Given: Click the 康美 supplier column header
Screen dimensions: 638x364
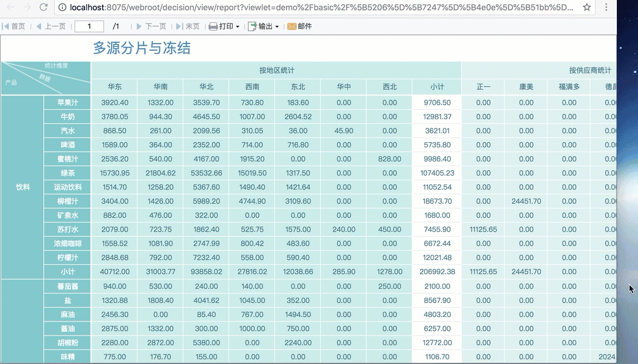Looking at the screenshot, I should (x=526, y=87).
